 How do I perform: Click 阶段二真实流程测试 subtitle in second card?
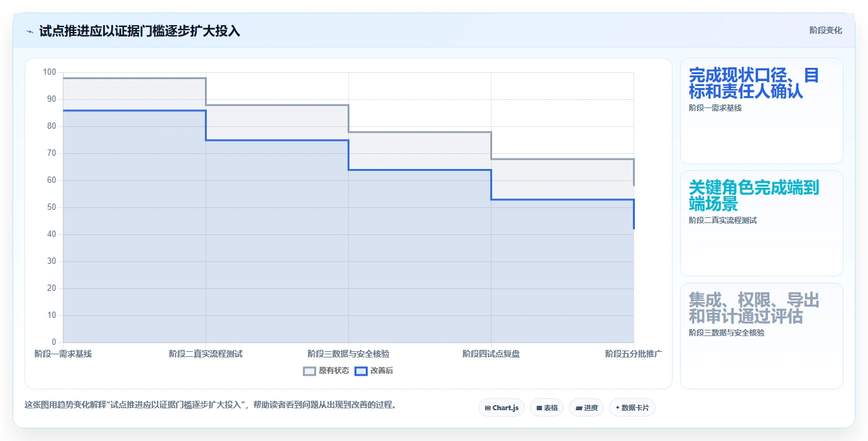pos(723,220)
